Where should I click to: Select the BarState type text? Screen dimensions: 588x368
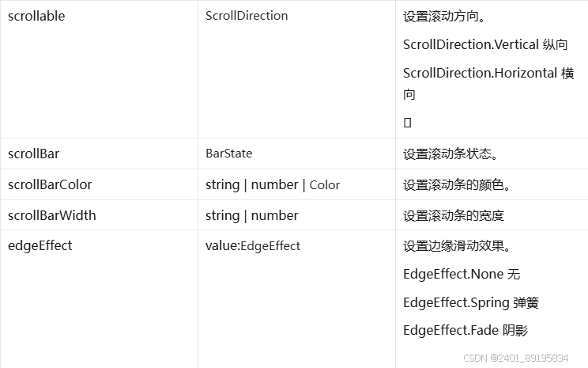tap(228, 154)
